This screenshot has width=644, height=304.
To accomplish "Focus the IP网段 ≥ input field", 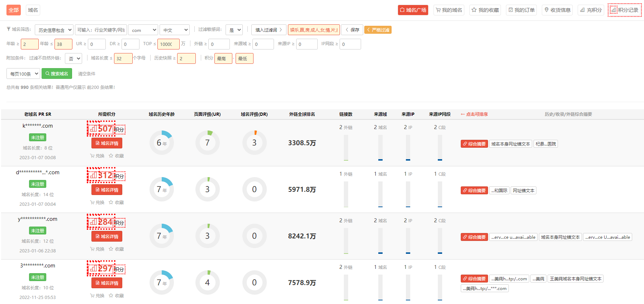I will [350, 44].
